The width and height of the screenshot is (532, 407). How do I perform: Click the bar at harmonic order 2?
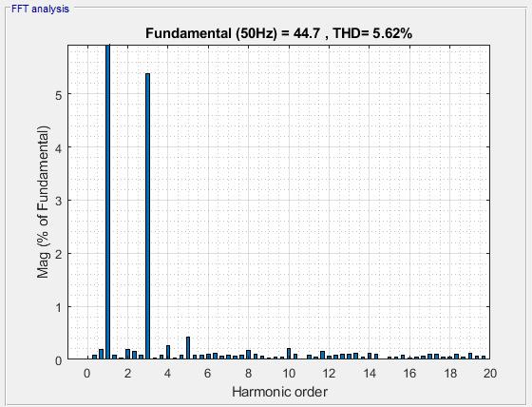[127, 354]
